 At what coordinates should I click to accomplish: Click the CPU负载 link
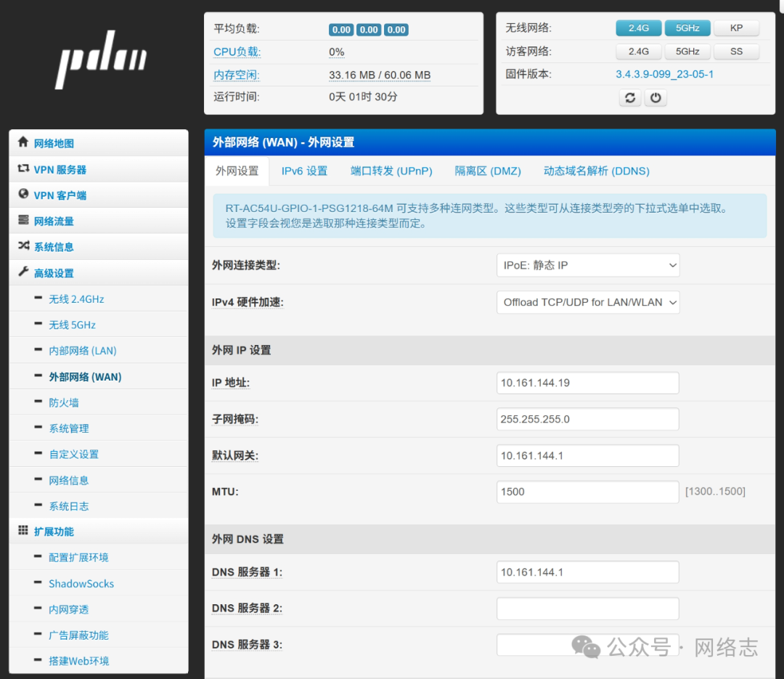coord(237,52)
